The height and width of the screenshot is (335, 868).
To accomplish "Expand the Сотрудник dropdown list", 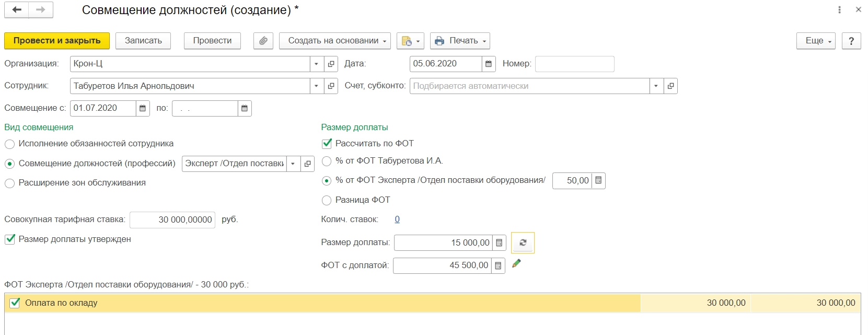I will click(x=316, y=86).
